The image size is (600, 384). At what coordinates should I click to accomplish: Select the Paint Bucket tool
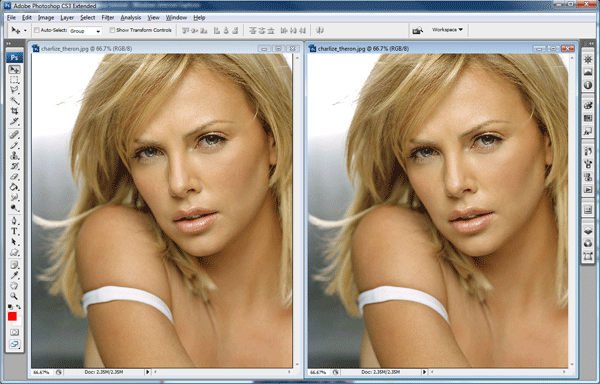[x=15, y=187]
